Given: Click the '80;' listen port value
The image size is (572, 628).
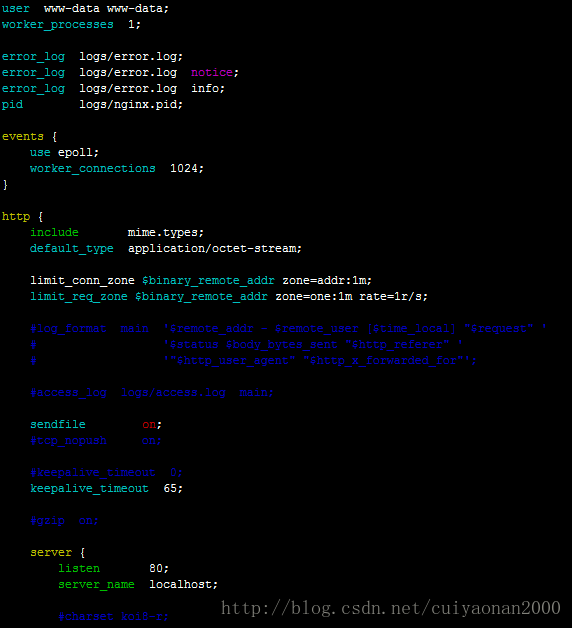Looking at the screenshot, I should [159, 569].
